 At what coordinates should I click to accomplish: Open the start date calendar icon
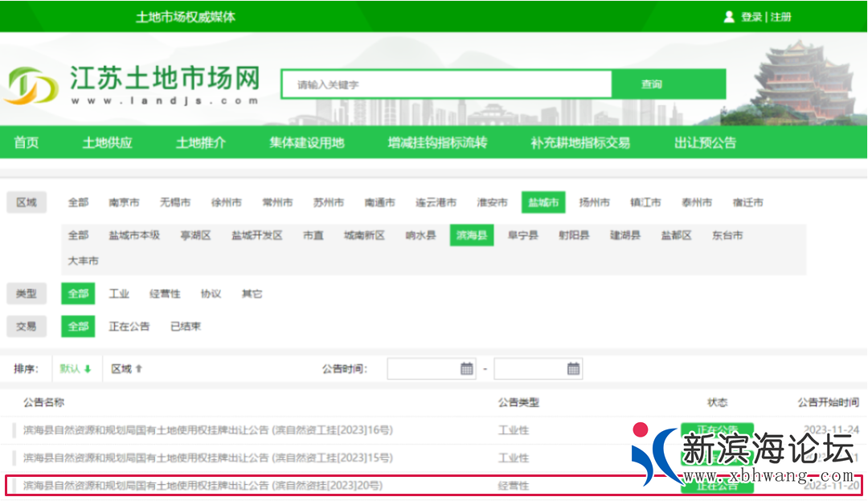tap(467, 369)
